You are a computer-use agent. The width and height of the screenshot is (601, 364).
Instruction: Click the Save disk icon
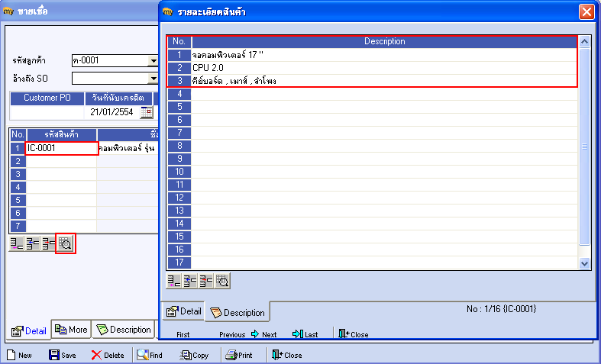click(54, 355)
